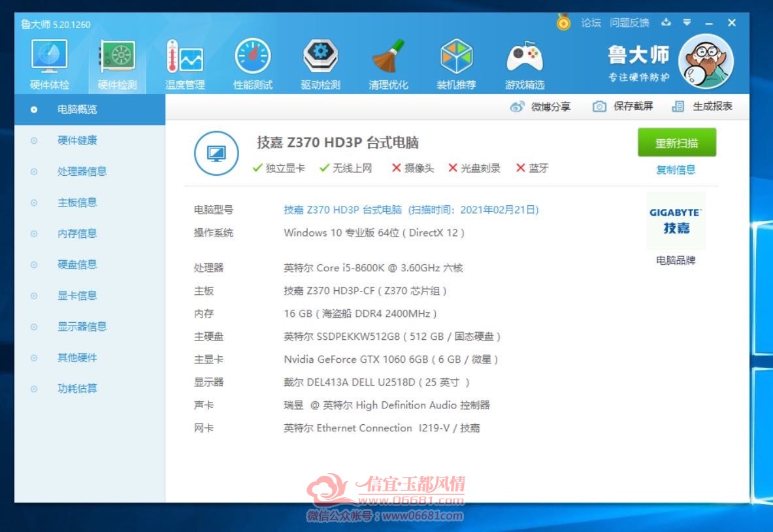This screenshot has width=773, height=532.
Task: Click the Ethernet Connection I219-V text
Action: click(382, 428)
